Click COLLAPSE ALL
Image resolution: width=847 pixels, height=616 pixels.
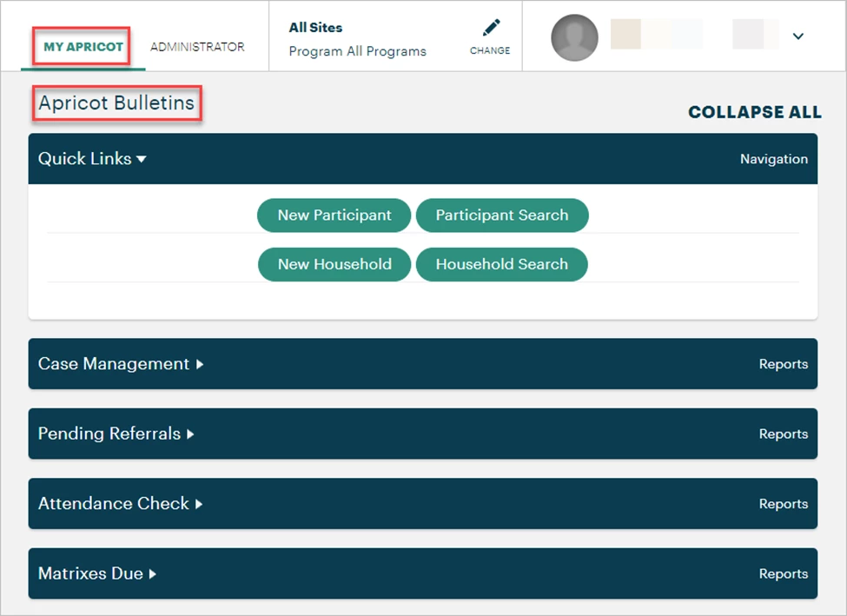click(755, 112)
